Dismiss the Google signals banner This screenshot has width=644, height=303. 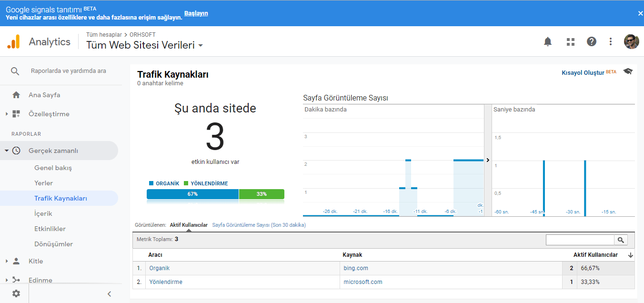(640, 13)
